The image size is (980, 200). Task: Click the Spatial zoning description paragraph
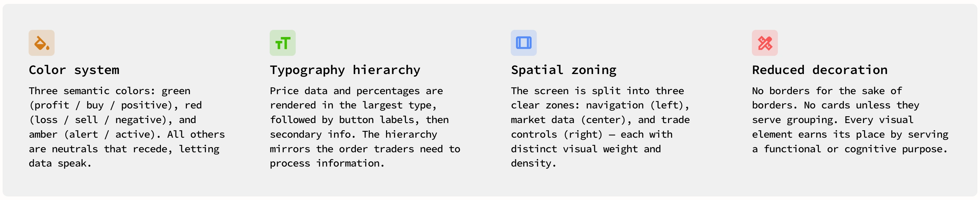[x=600, y=127]
